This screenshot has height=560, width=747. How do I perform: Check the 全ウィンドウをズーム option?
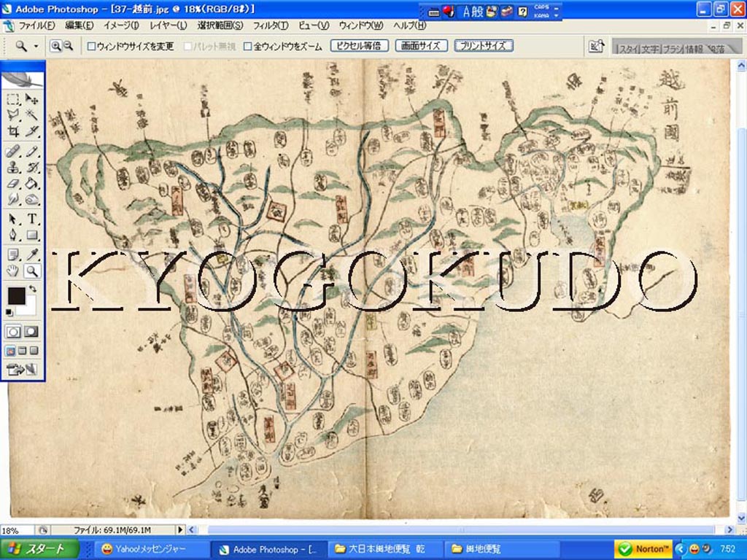point(248,47)
